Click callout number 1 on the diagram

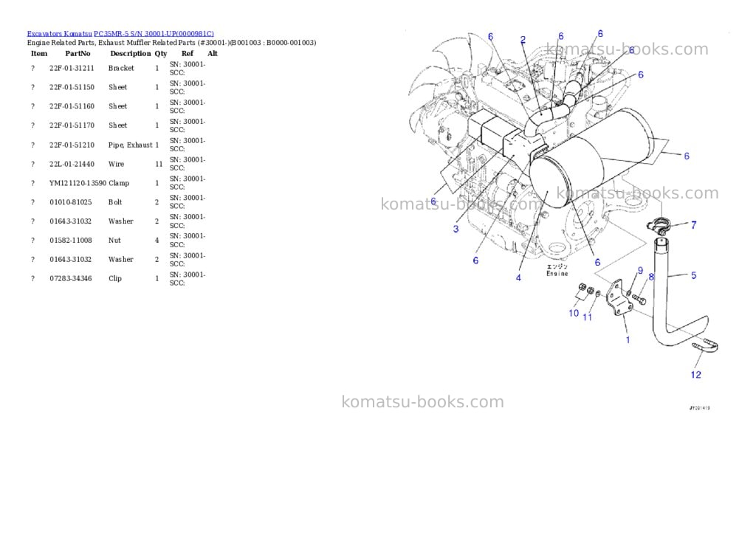(x=628, y=340)
